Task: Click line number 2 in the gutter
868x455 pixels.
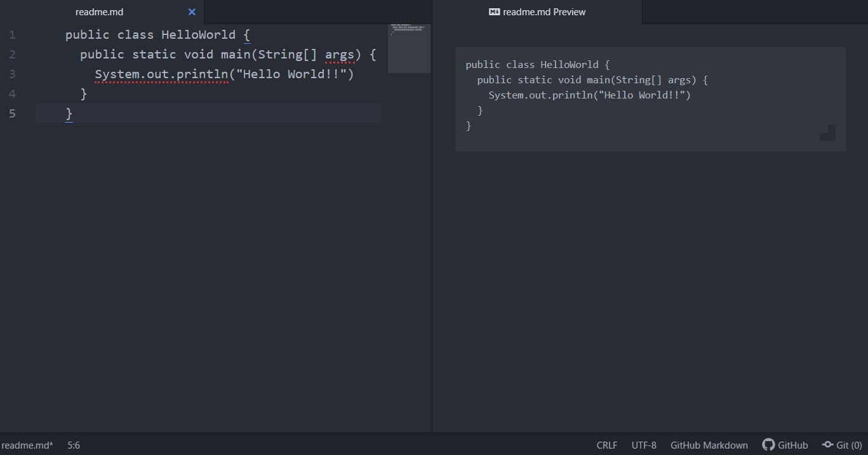Action: (13, 55)
